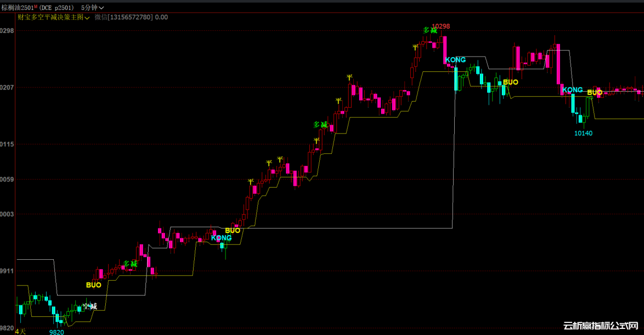Click the KONG label right below the 10298 peak
The image size is (644, 335).
(x=455, y=60)
